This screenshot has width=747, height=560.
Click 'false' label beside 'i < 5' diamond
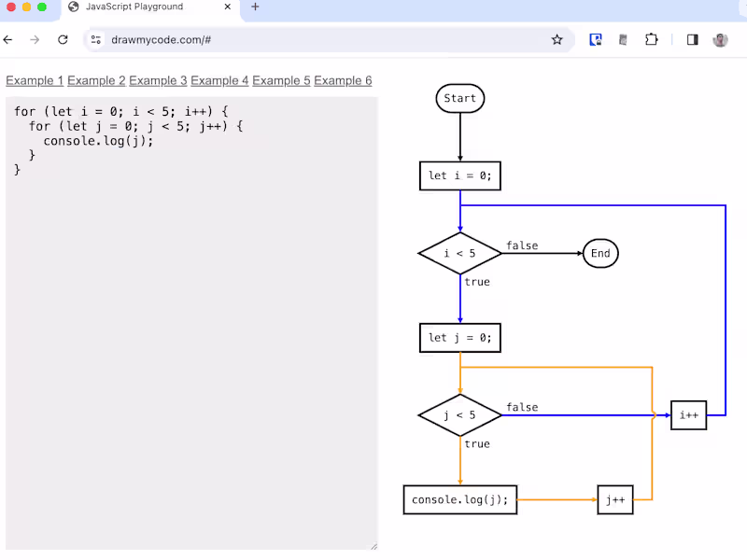(522, 245)
